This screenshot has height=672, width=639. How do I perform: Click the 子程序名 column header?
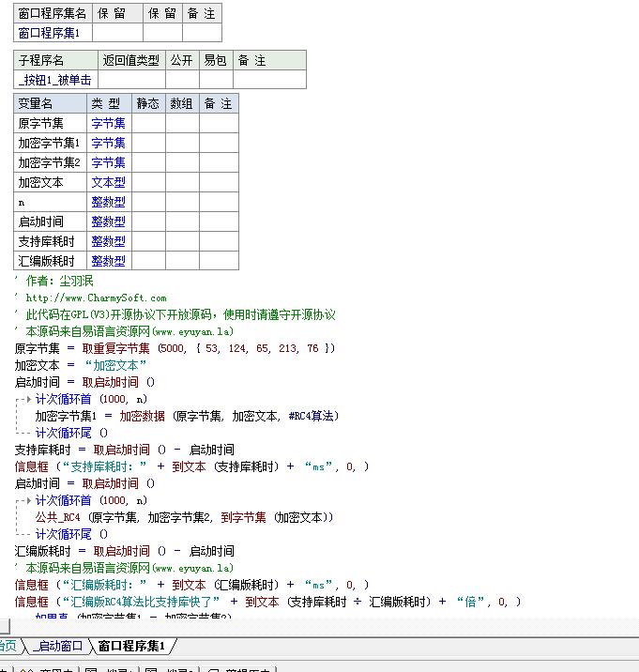coord(55,60)
